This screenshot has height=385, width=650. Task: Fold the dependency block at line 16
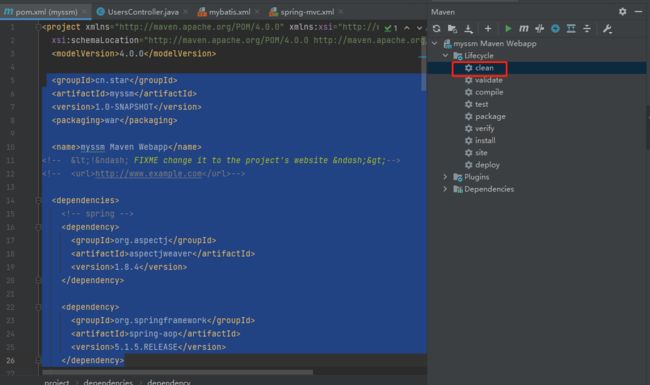pos(38,227)
